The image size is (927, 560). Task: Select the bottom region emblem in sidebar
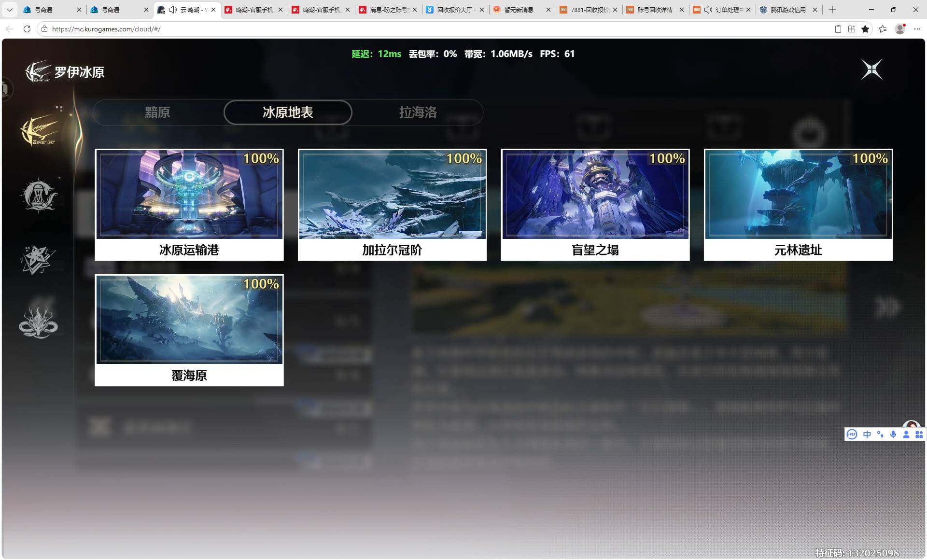click(x=38, y=322)
